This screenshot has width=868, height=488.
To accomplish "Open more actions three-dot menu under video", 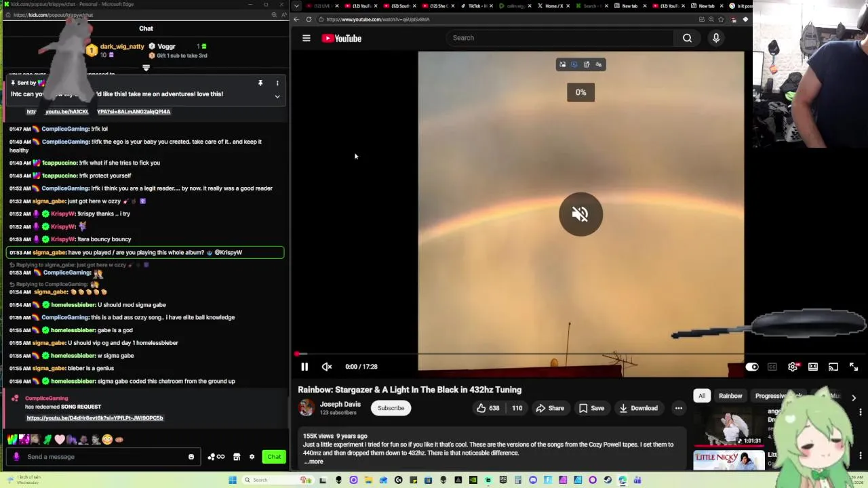I will (678, 408).
